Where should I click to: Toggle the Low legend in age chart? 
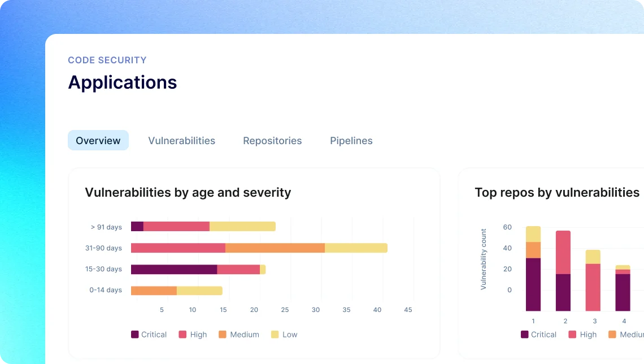284,335
